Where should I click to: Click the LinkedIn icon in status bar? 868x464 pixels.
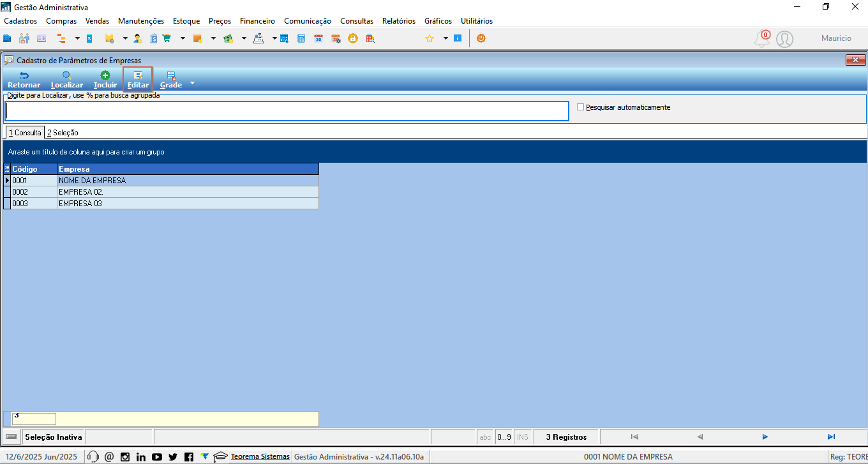coord(141,456)
